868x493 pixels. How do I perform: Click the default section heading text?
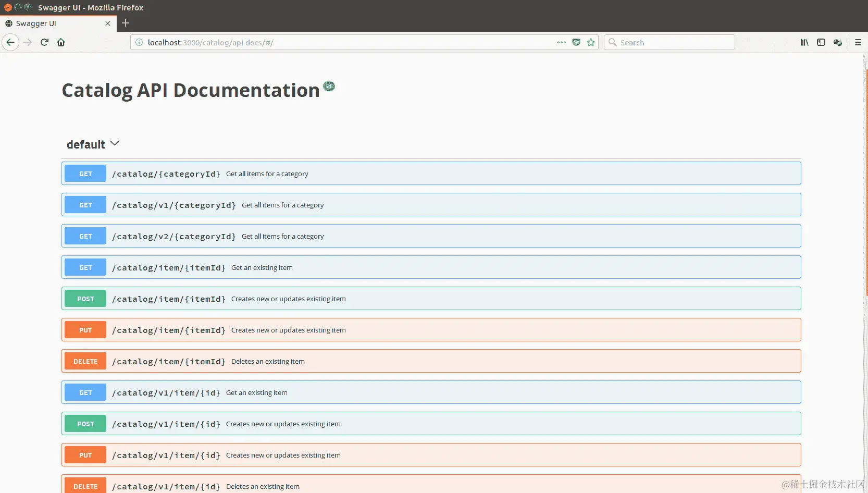tap(86, 144)
